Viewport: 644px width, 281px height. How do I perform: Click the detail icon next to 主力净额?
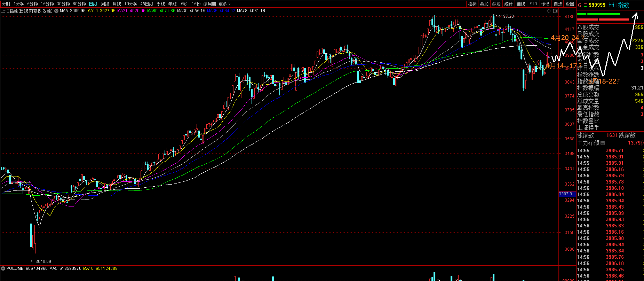point(603,143)
